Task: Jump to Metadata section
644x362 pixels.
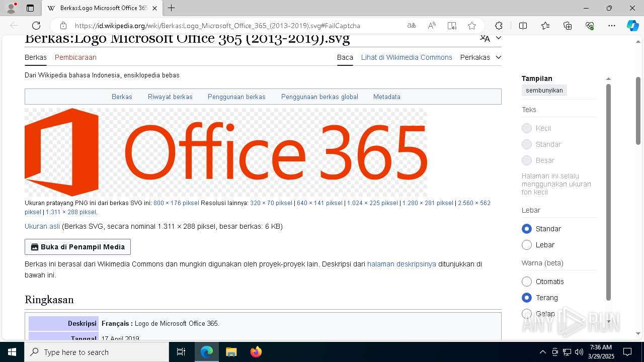Action: pyautogui.click(x=387, y=97)
